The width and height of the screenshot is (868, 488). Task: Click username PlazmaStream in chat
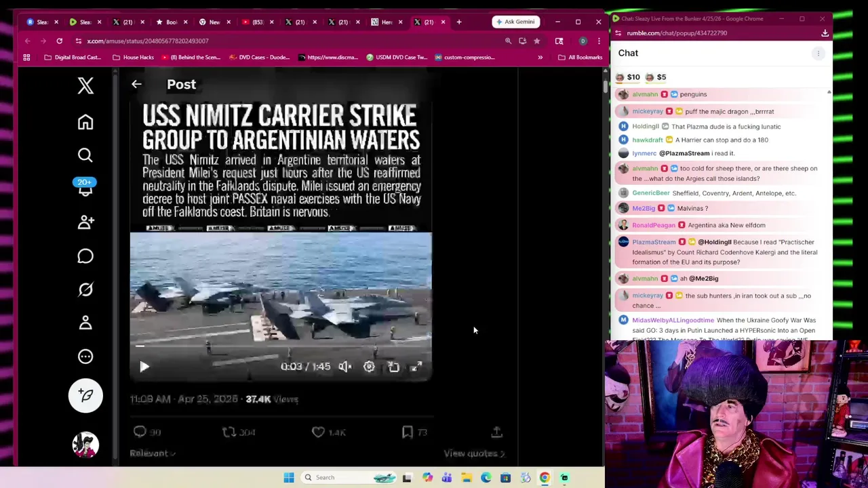coord(654,242)
